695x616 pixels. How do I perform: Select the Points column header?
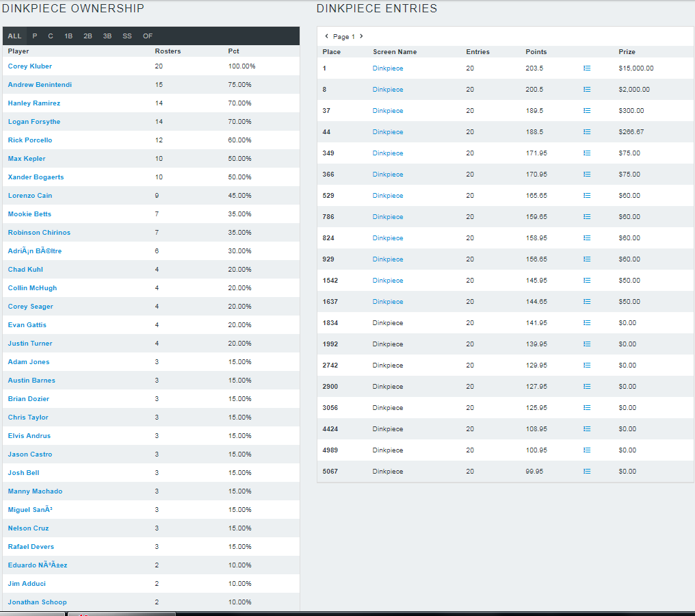pos(536,52)
